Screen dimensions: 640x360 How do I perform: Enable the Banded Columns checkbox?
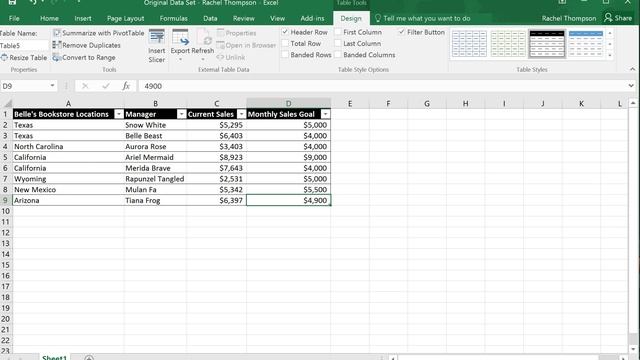(338, 55)
